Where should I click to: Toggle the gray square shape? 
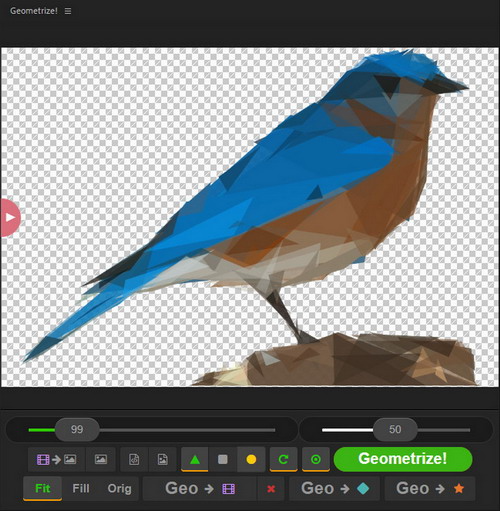coord(223,460)
